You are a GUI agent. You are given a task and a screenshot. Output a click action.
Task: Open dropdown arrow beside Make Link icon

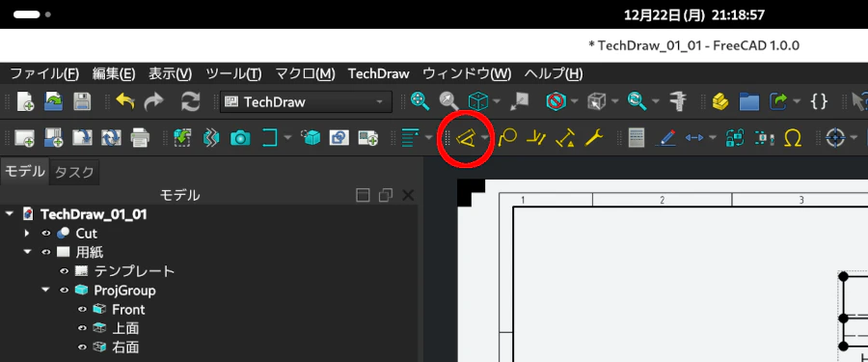[x=797, y=101]
